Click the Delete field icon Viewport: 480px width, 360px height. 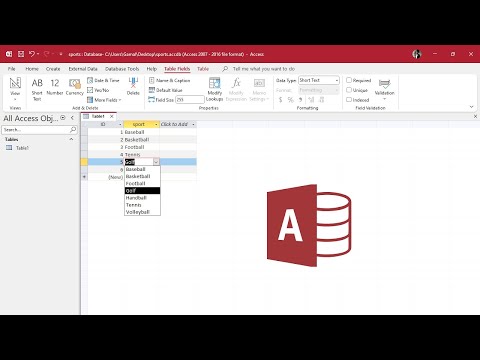point(133,86)
